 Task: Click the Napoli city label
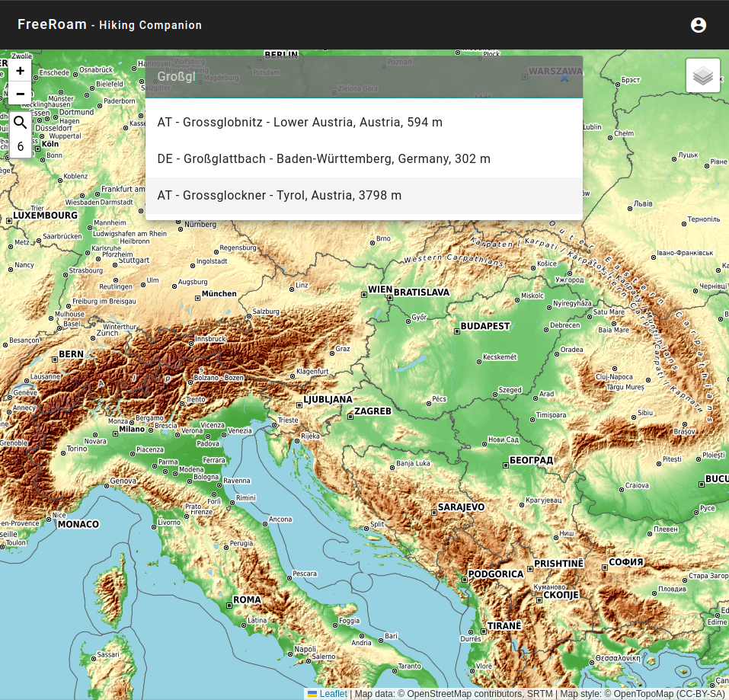305,649
